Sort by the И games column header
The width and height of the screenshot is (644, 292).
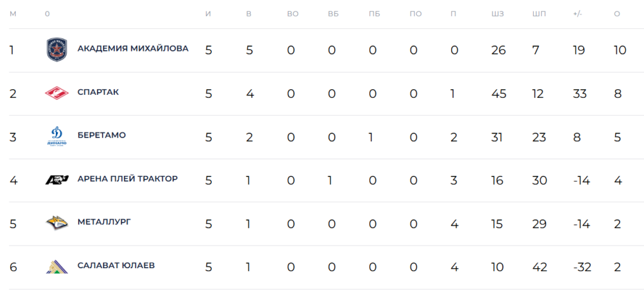coord(208,14)
